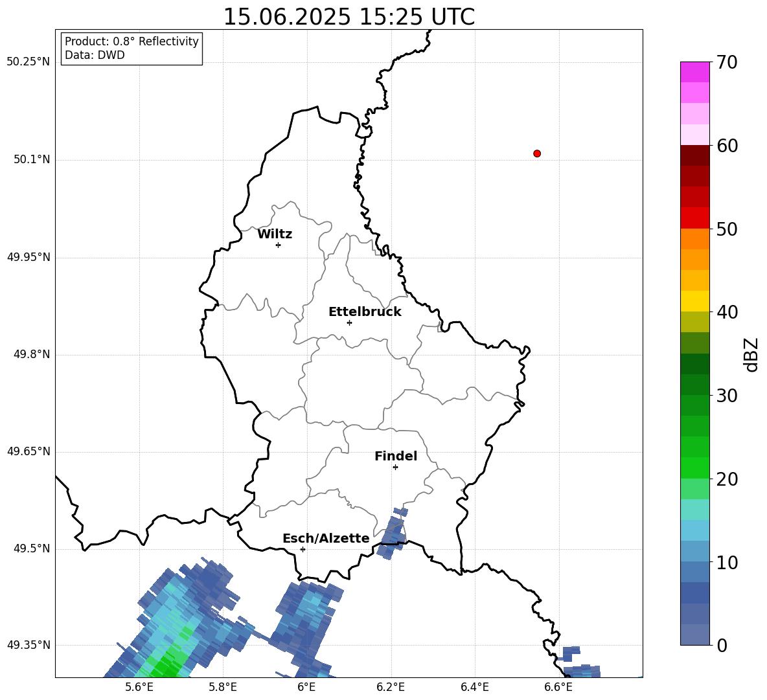Click the 49.5°N latitude label
Screen dimensions: 767x700
coord(32,549)
